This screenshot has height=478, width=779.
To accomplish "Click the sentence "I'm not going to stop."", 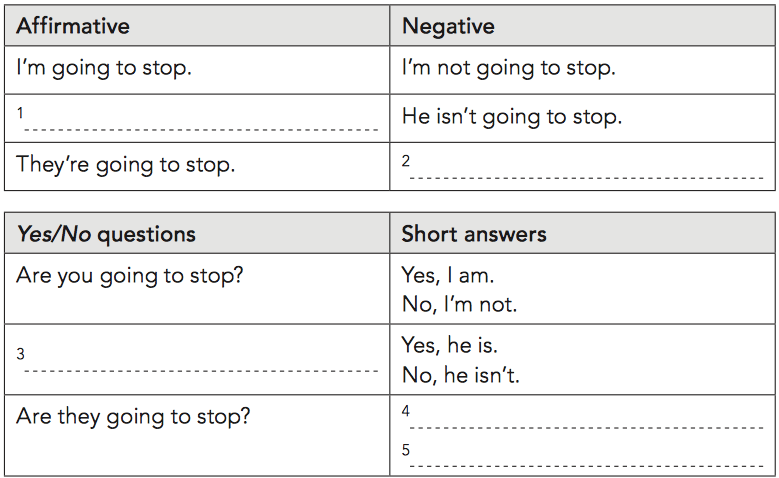I will click(509, 68).
